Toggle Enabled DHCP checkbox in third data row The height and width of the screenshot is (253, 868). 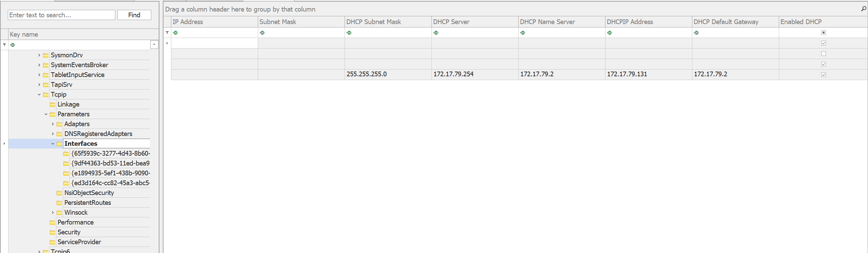823,64
